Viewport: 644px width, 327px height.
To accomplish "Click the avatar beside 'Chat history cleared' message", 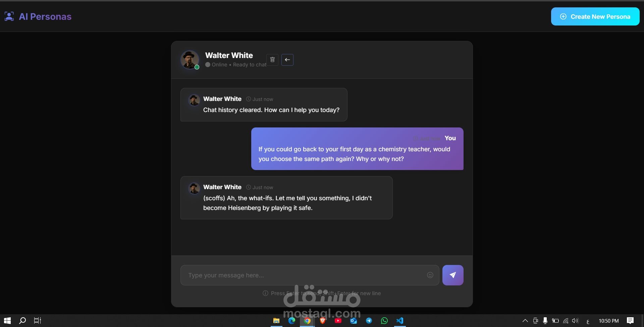I will click(x=194, y=100).
